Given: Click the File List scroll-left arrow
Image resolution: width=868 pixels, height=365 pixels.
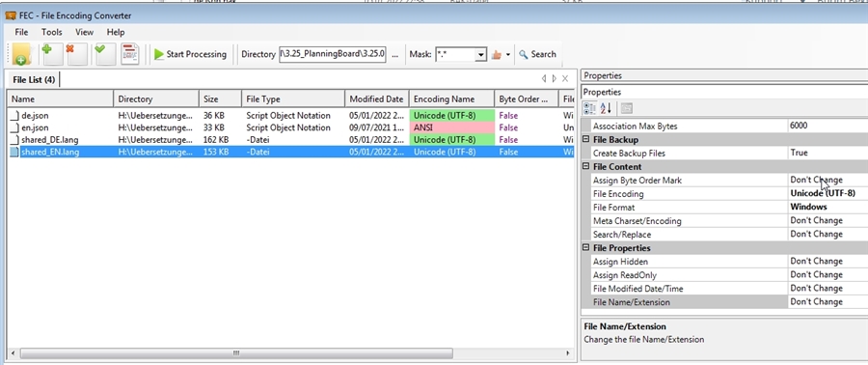Looking at the screenshot, I should [544, 79].
